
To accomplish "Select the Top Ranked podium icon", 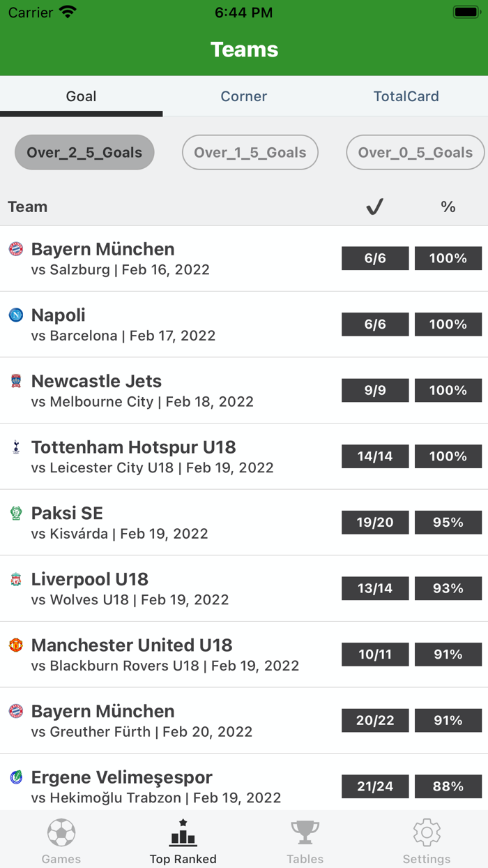I will (183, 832).
